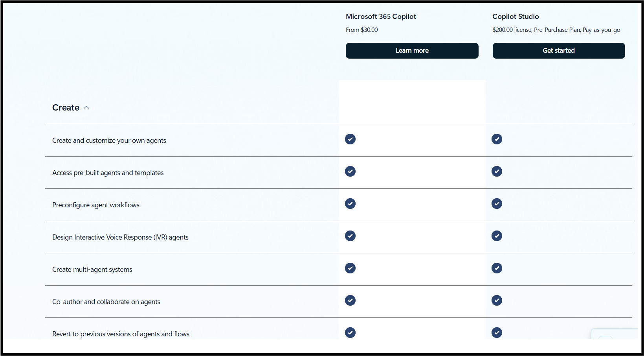Click Microsoft 365 Copilot checkmark for Revert to previous versions
The width and height of the screenshot is (644, 356).
[x=350, y=333]
